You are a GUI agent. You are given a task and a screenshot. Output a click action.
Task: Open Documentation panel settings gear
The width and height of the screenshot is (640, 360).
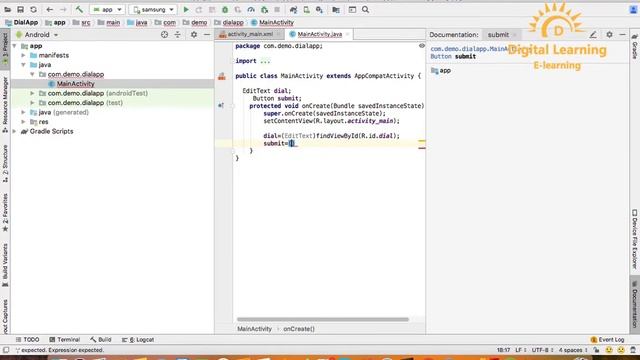[x=609, y=35]
